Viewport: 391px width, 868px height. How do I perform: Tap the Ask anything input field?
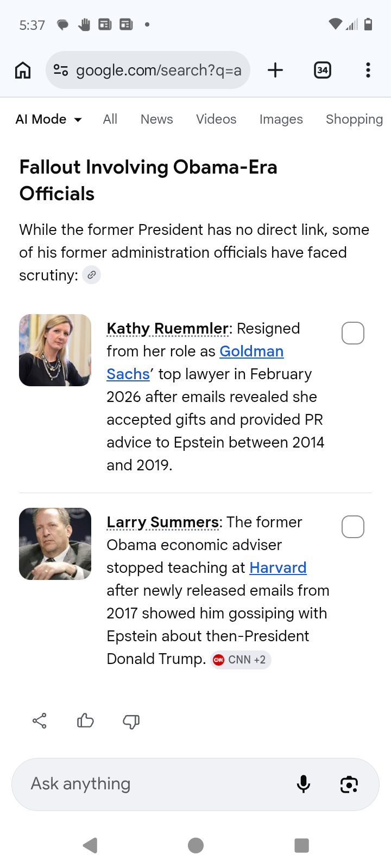pyautogui.click(x=152, y=784)
